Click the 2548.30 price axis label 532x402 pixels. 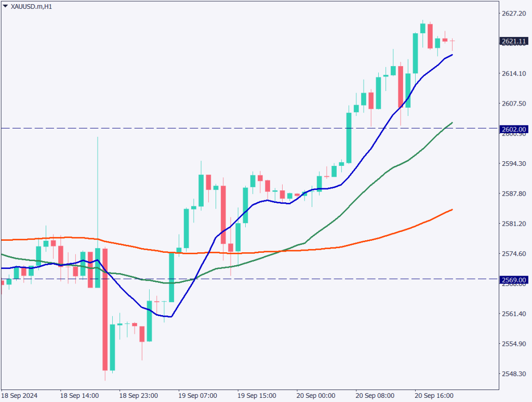click(x=513, y=374)
